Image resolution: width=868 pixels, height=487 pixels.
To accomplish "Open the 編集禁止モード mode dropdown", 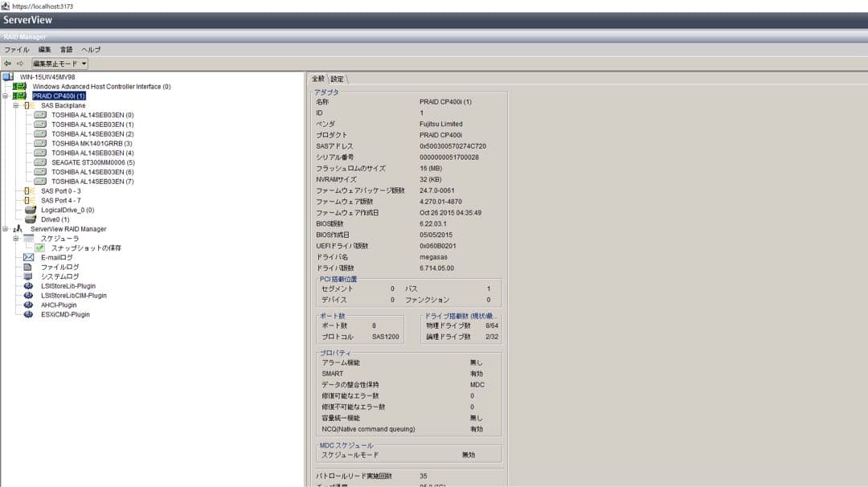I will click(x=59, y=63).
